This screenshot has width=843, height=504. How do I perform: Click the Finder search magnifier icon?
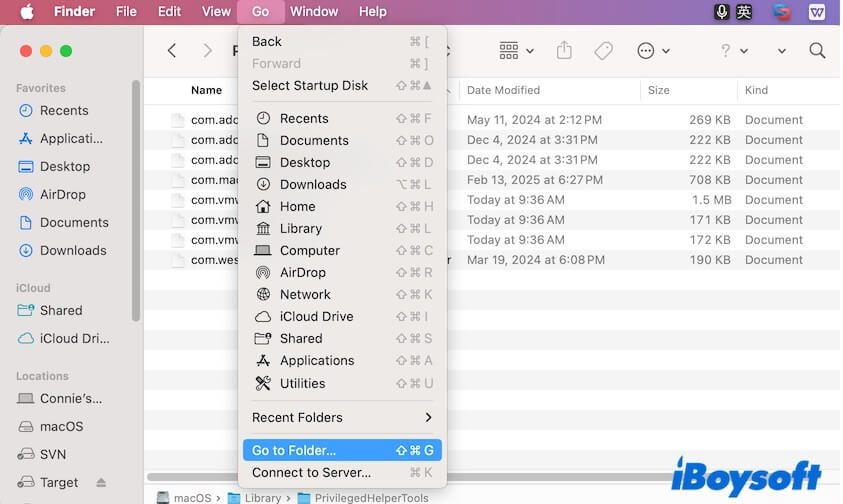click(x=817, y=51)
